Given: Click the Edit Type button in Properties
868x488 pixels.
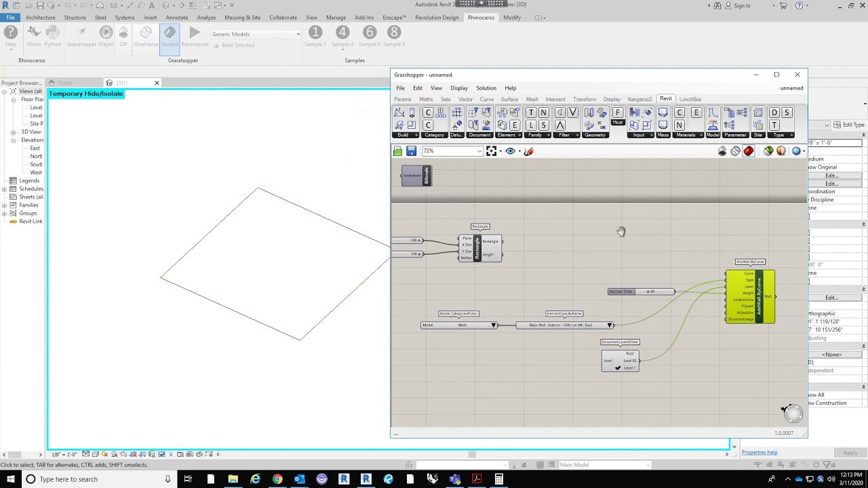Looking at the screenshot, I should [x=849, y=125].
